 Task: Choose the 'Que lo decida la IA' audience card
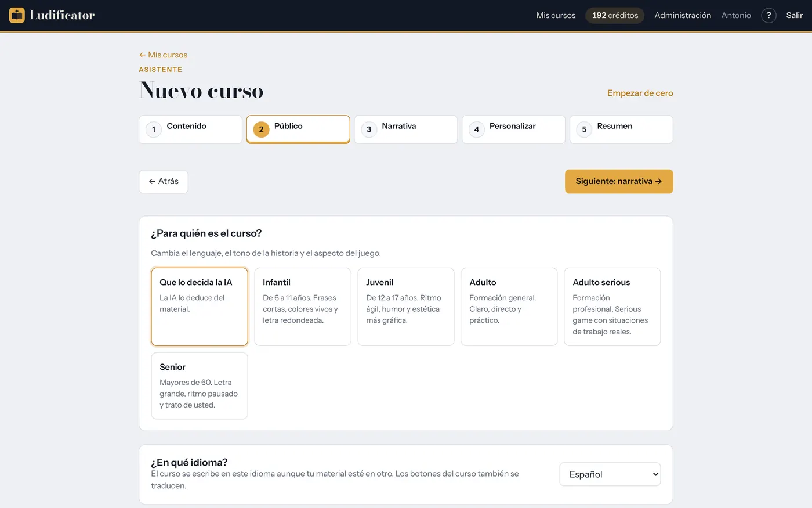[x=200, y=307]
